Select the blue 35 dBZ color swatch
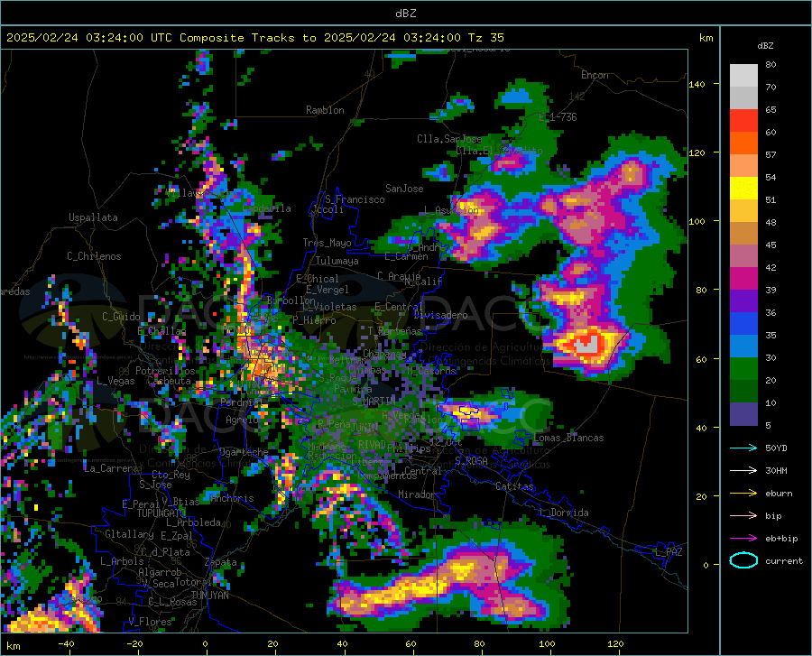Viewport: 812px width, 656px height. (x=743, y=324)
